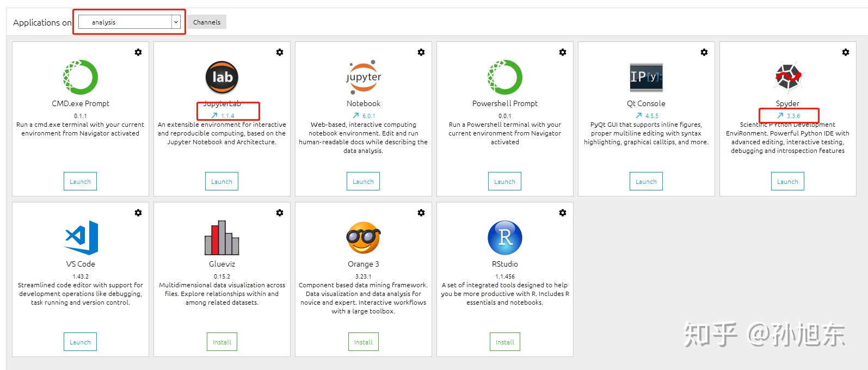Click the Qt Console IPython logo
The image size is (868, 370).
tap(647, 77)
